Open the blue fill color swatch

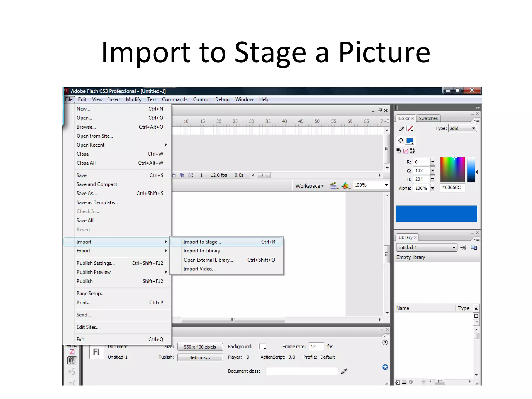(x=410, y=141)
